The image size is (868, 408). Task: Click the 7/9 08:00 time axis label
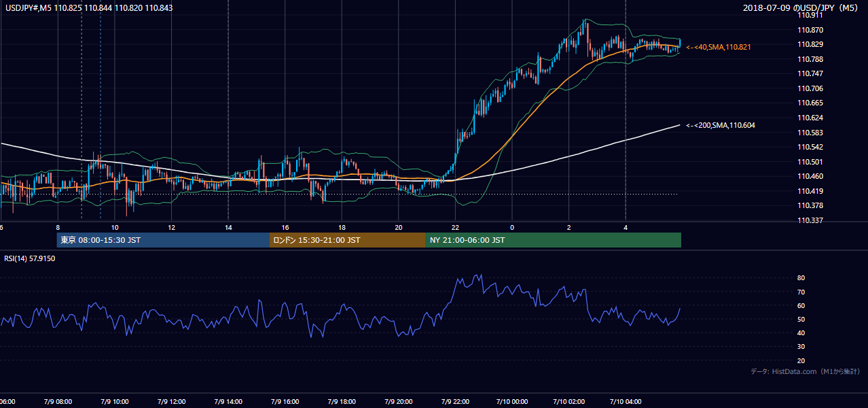click(x=58, y=402)
